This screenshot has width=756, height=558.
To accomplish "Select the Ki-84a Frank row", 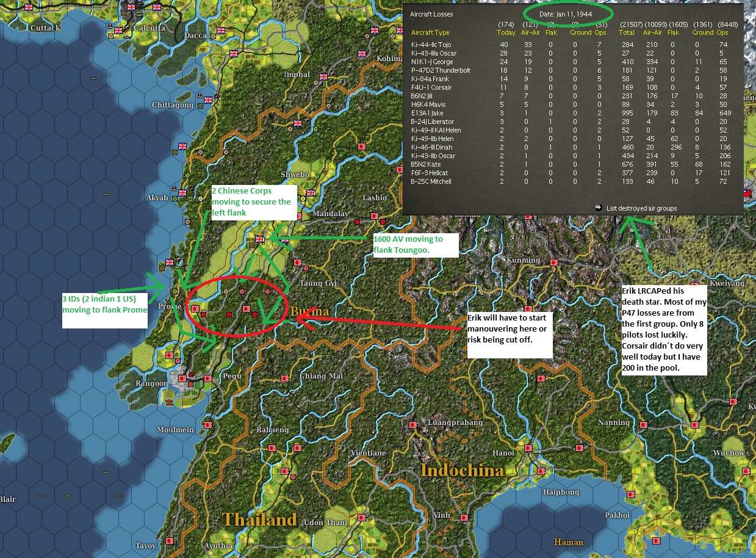I will (571, 79).
